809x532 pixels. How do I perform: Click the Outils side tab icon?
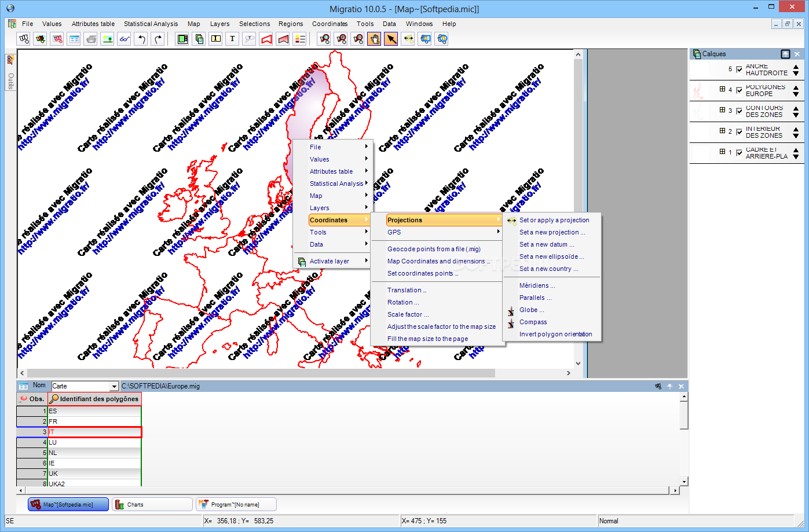[x=10, y=60]
